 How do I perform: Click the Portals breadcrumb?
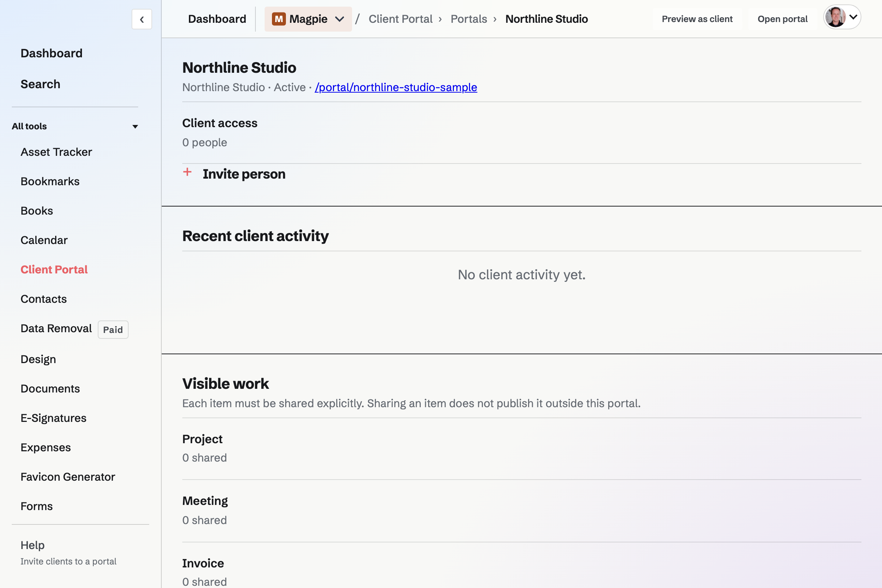pos(469,19)
